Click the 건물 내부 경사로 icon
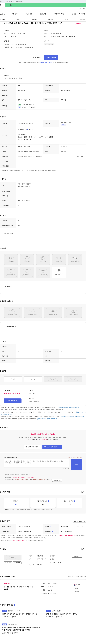The height and width of the screenshot is (644, 86). [73, 312]
